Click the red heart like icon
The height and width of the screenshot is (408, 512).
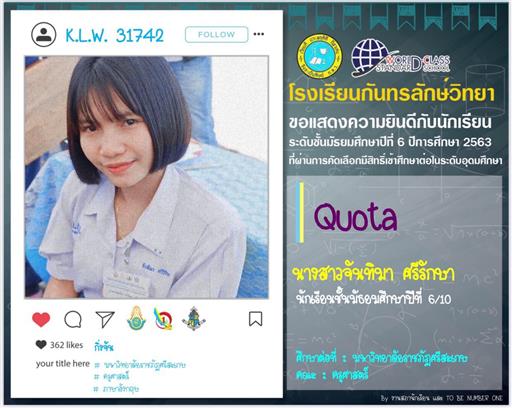tap(41, 320)
